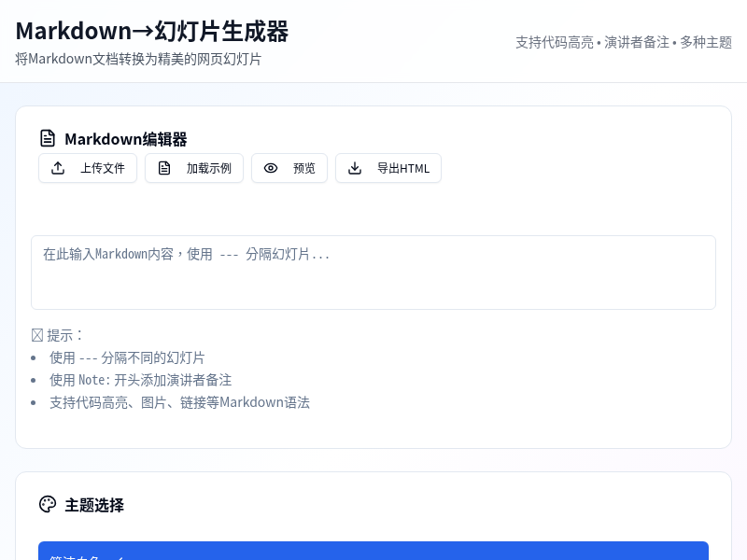747x560 pixels.
Task: Click the 支持代码高亮 • 演讲者备注 • 多种主题 text
Action: [x=624, y=42]
